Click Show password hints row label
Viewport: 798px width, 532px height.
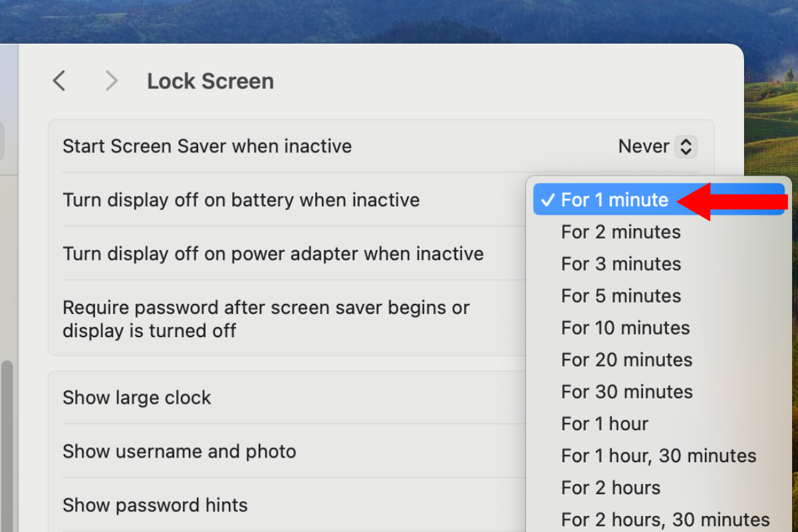155,505
